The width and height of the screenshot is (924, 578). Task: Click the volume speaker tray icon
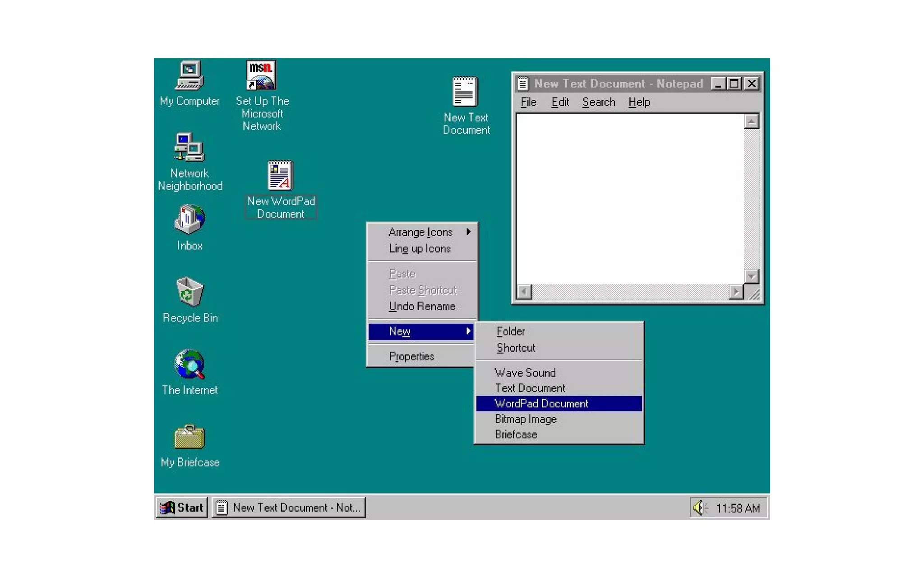(x=699, y=508)
